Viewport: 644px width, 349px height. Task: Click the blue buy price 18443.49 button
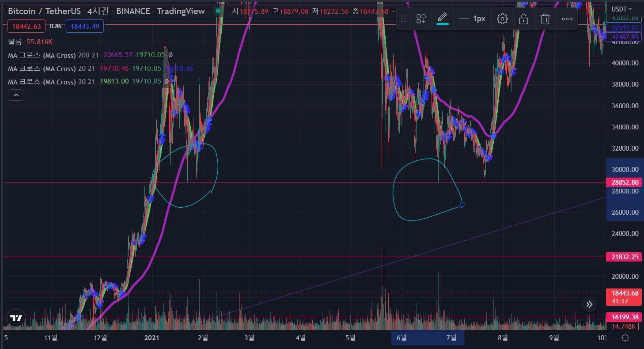[x=85, y=27]
